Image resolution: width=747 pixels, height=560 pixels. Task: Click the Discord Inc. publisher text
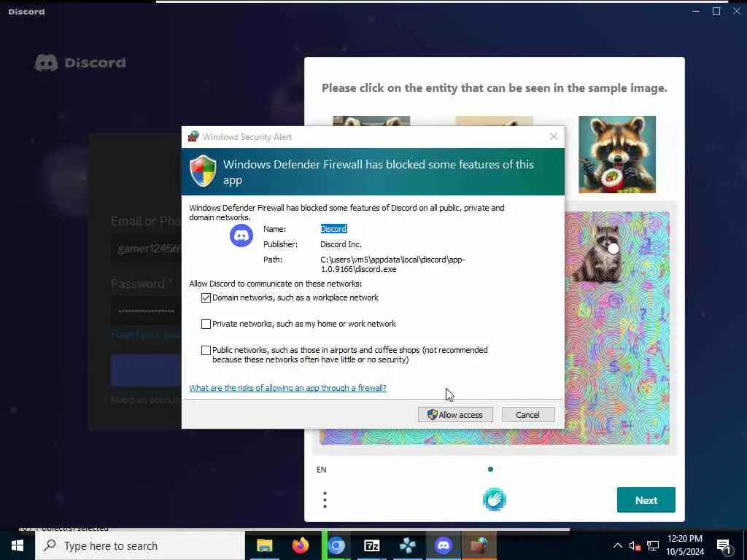(x=341, y=244)
